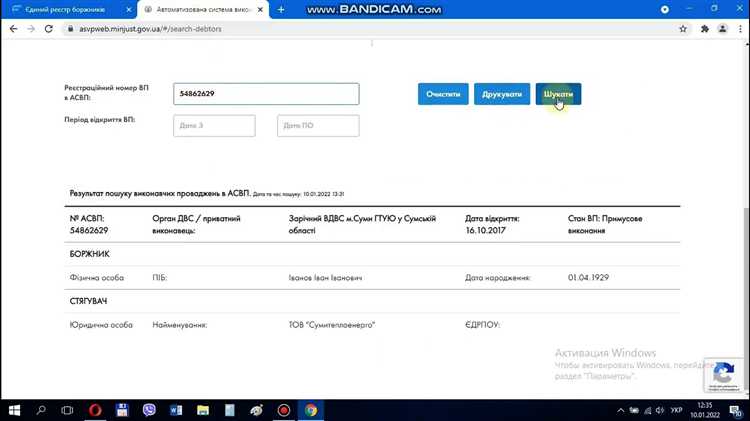Image resolution: width=750 pixels, height=421 pixels.
Task: Click the Шукати search button
Action: (x=558, y=94)
